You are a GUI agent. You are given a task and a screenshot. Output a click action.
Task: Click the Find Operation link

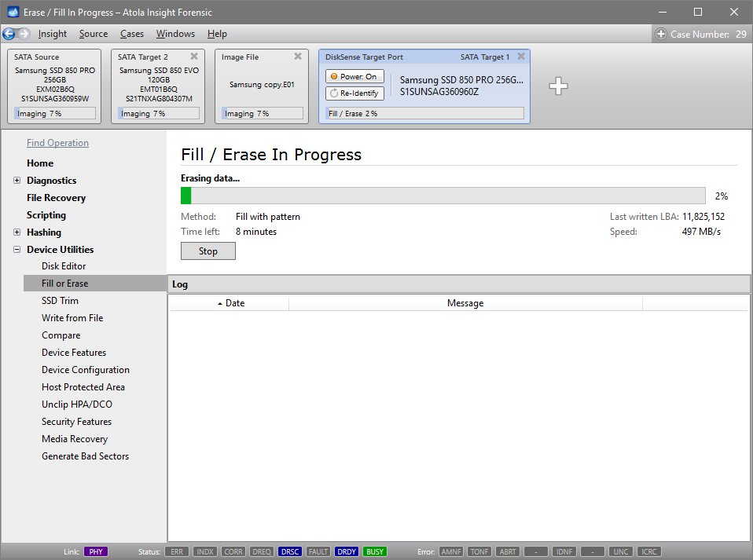tap(57, 143)
